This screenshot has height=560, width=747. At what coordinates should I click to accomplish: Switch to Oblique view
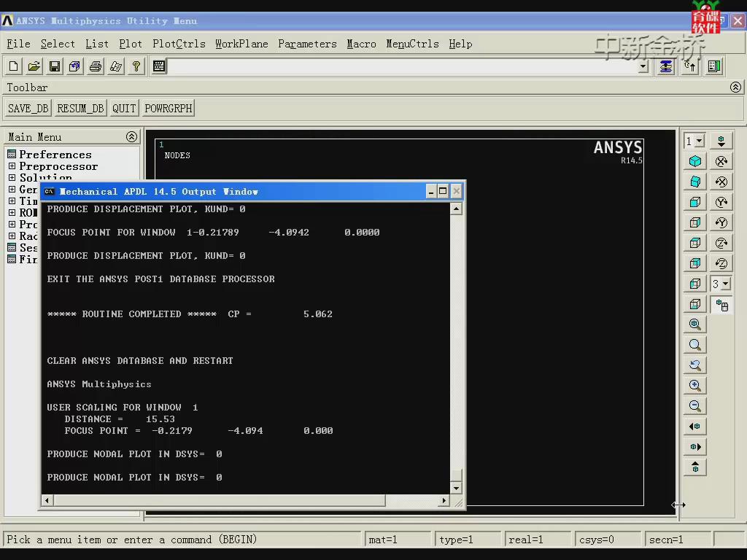point(695,182)
